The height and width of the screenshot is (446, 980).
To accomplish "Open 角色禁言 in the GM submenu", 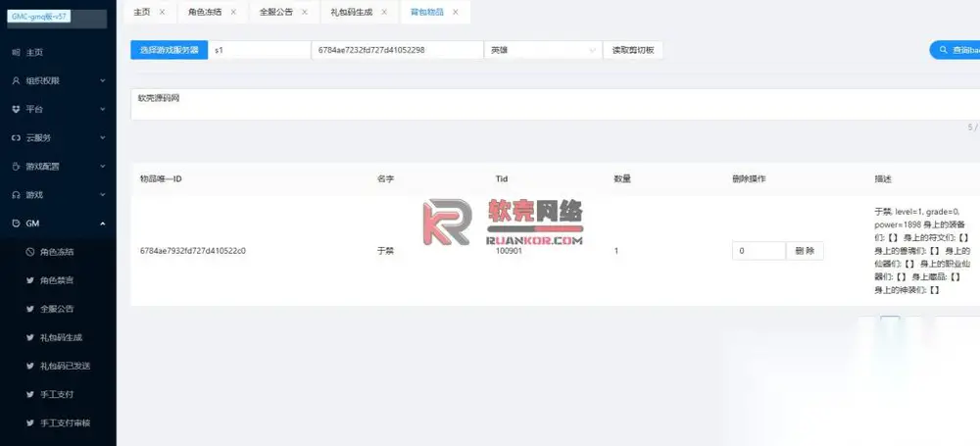I will tap(58, 280).
